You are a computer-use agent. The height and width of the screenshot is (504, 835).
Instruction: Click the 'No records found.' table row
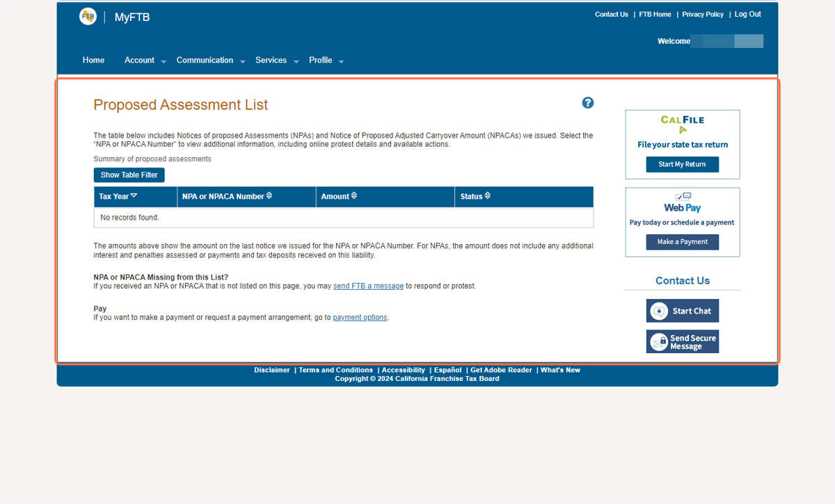coord(344,218)
